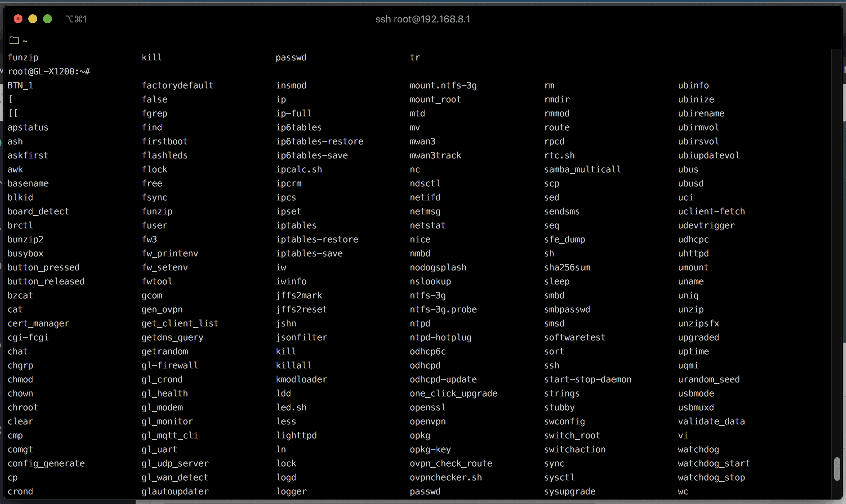Image resolution: width=846 pixels, height=504 pixels.
Task: Close the ssh terminal window
Action: click(x=18, y=19)
